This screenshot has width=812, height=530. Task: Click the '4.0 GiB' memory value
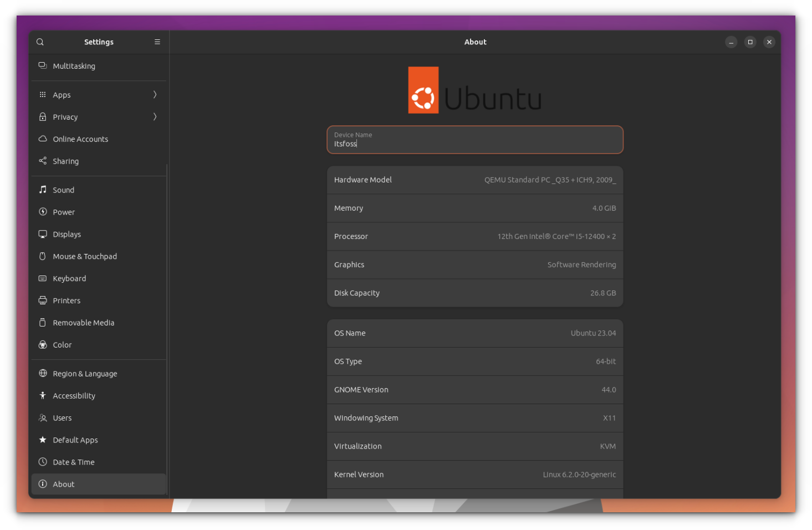point(604,208)
